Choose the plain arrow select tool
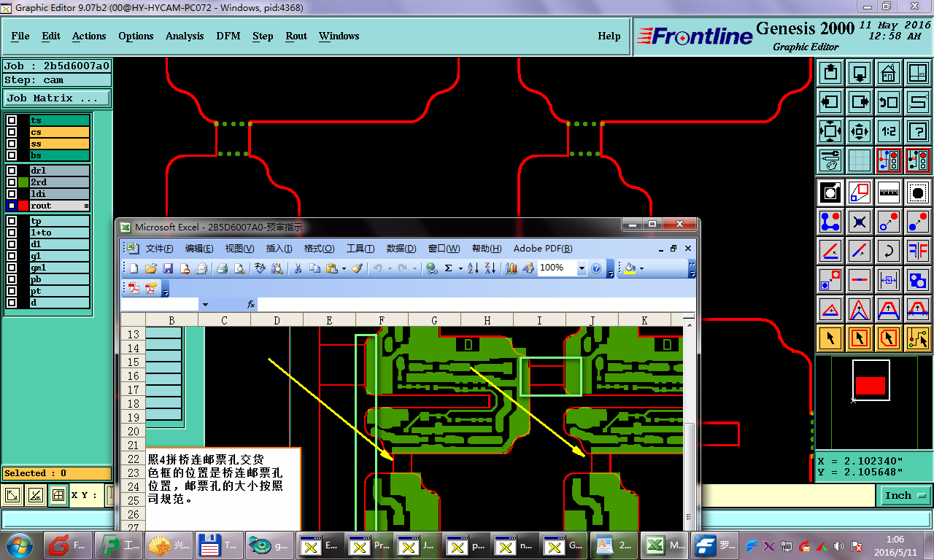Image resolution: width=934 pixels, height=560 pixels. (830, 338)
